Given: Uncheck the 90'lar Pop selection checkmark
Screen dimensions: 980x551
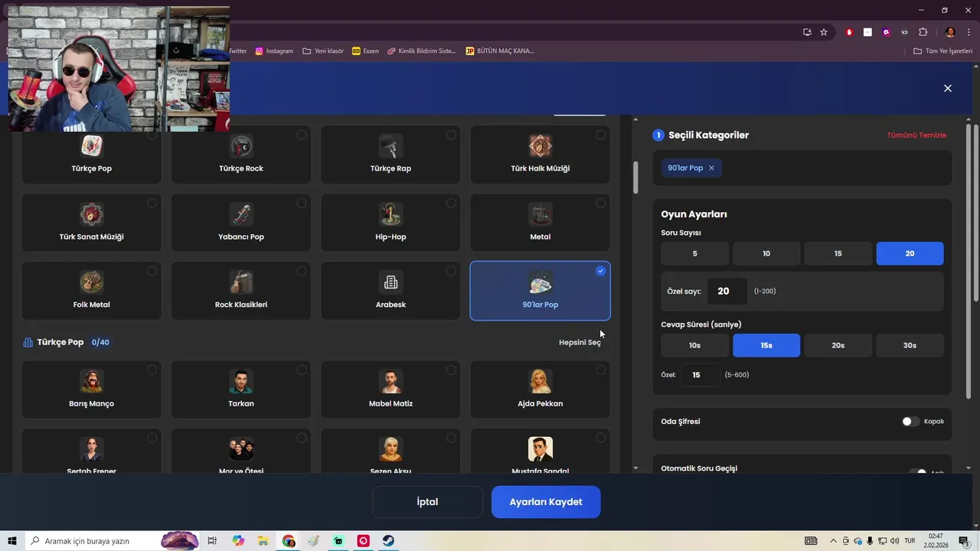Looking at the screenshot, I should [x=600, y=271].
